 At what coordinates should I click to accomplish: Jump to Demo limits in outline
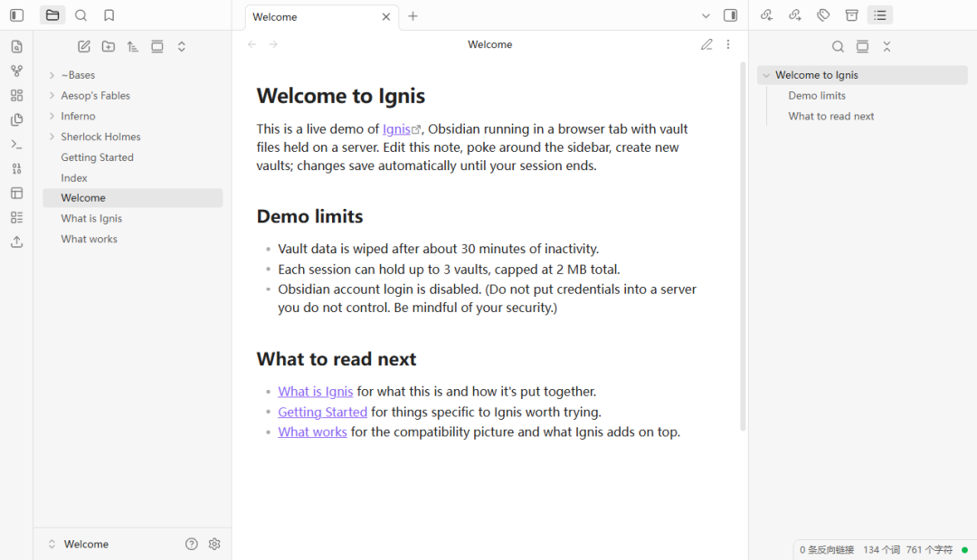(x=817, y=96)
